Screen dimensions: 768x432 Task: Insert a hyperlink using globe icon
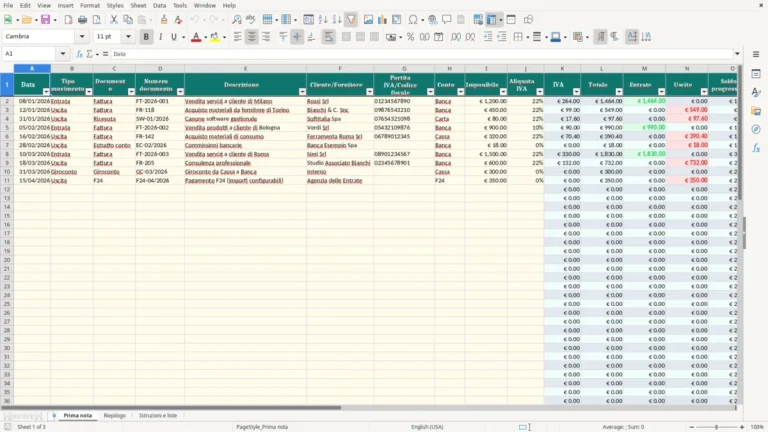click(x=432, y=20)
